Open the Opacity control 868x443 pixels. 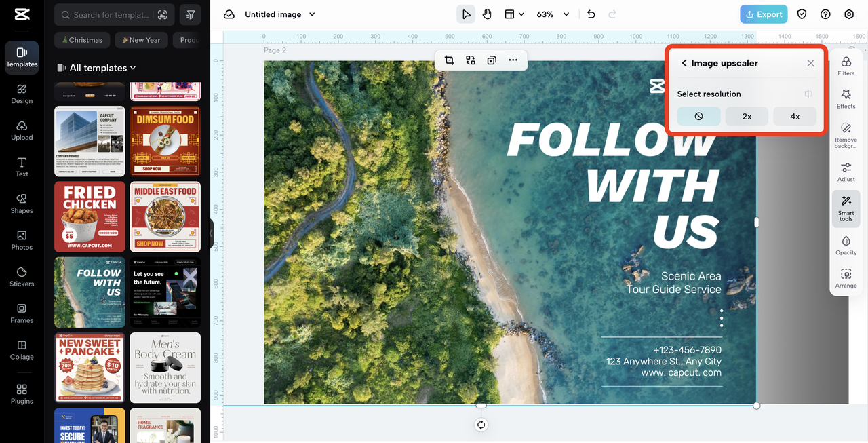tap(846, 245)
